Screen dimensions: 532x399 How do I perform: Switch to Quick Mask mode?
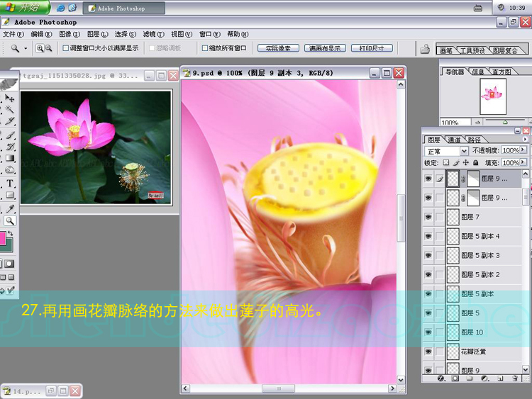(9, 264)
